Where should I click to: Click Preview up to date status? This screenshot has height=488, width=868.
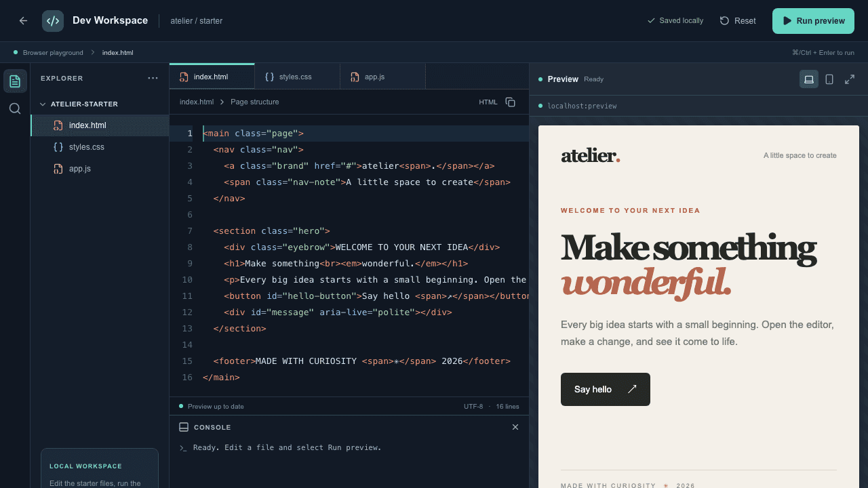(x=212, y=407)
